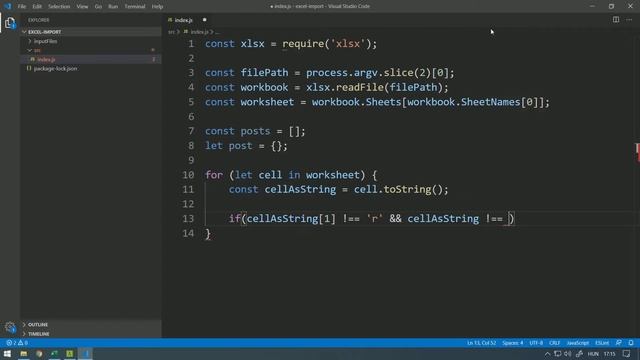Screen dimensions: 640x360
Task: Click the feedback icon in the status bar
Action: 618,343
